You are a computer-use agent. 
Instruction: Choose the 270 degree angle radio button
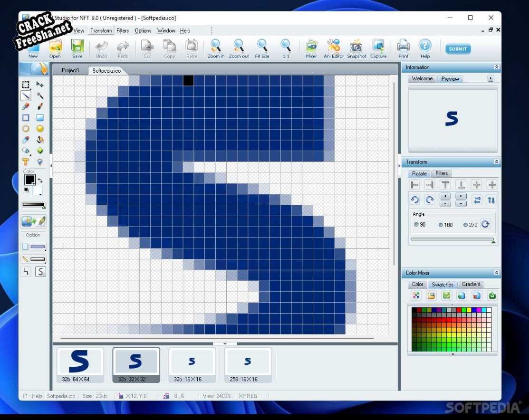(x=466, y=225)
